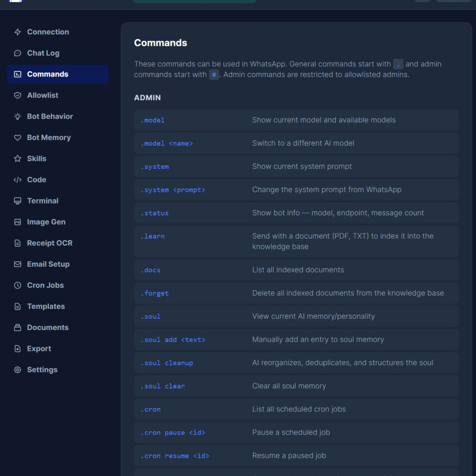The width and height of the screenshot is (476, 476).
Task: Click the Code brackets icon
Action: click(x=18, y=180)
